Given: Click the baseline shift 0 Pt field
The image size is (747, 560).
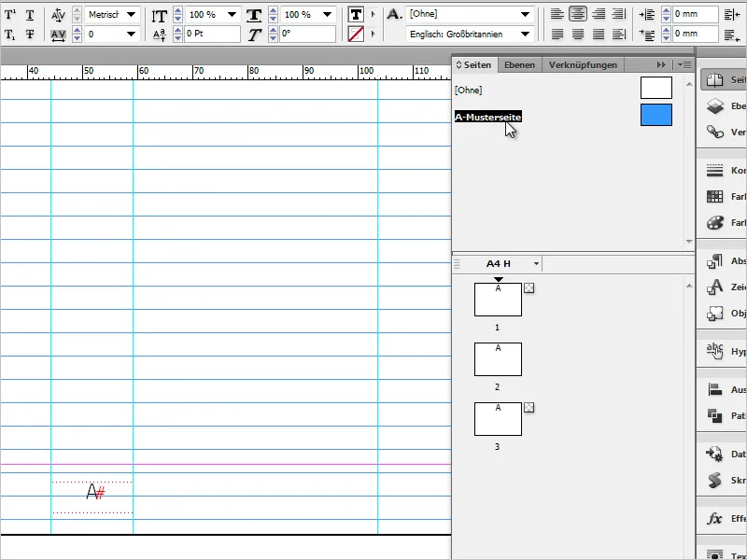Looking at the screenshot, I should tap(212, 34).
